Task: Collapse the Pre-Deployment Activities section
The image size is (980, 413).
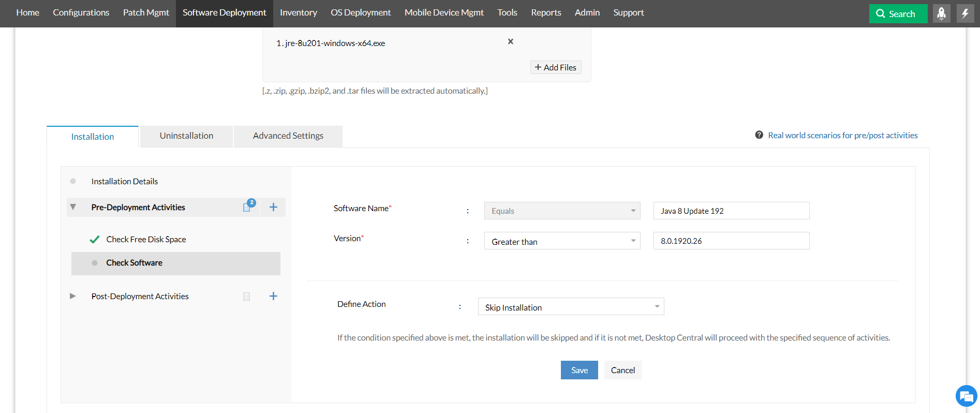Action: coord(73,207)
